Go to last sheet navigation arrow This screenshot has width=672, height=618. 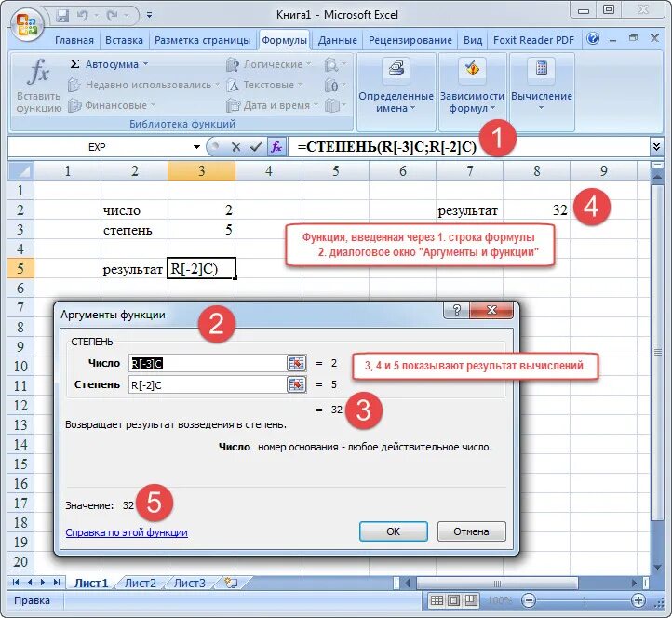[x=56, y=582]
